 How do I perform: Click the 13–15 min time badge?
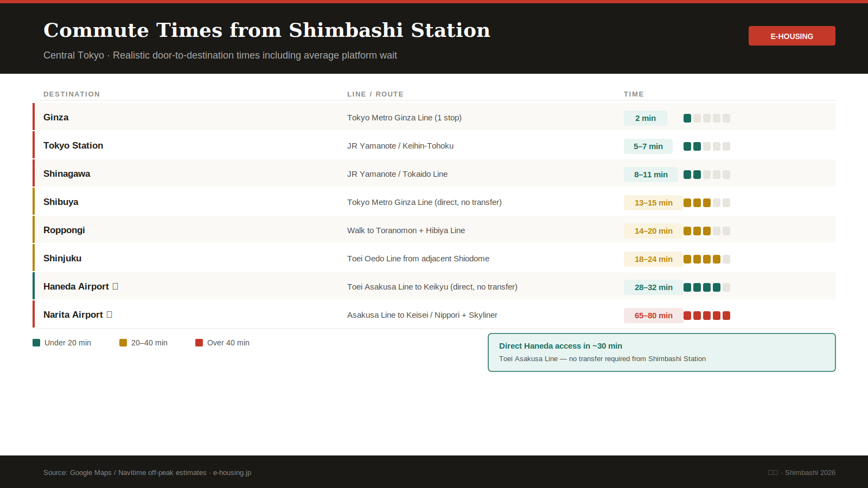click(654, 203)
